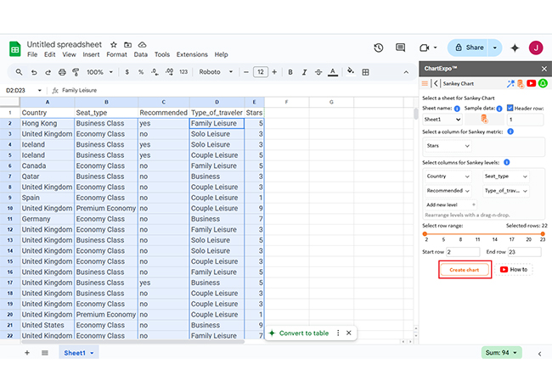Image resolution: width=552 pixels, height=392 pixels.
Task: Click the Gemini sparkle icon
Action: click(515, 48)
